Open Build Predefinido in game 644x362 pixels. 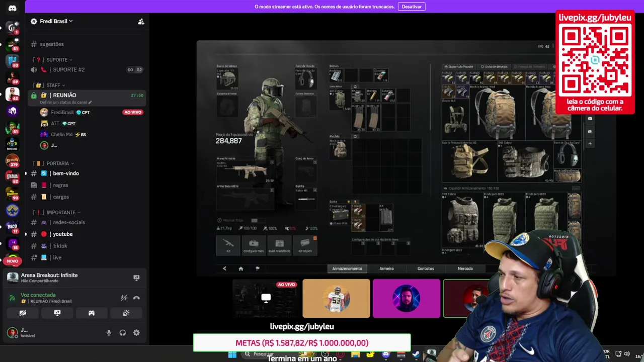[279, 245]
